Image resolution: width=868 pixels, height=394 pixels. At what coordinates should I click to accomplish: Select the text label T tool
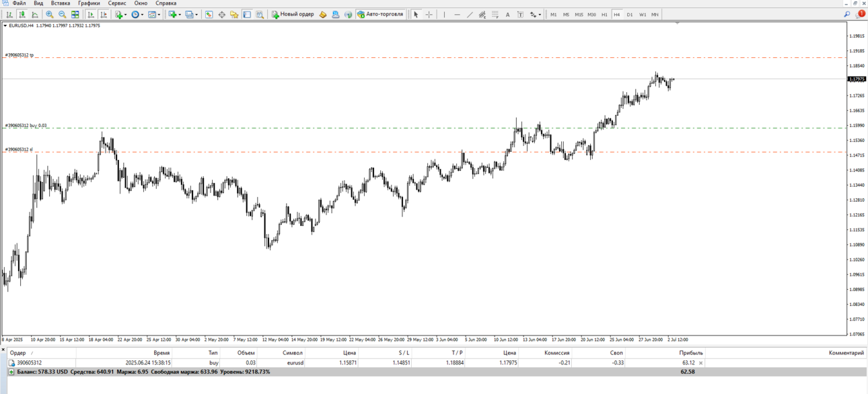(x=521, y=14)
